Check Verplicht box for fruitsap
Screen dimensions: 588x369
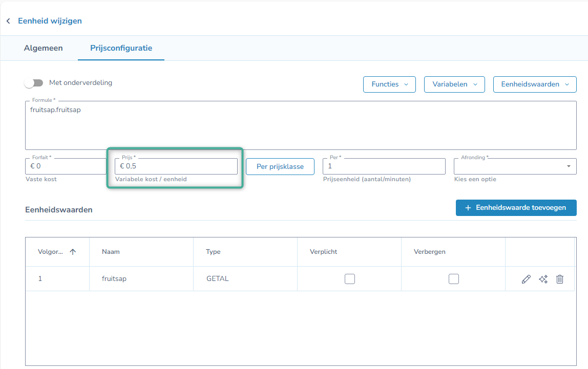click(350, 279)
